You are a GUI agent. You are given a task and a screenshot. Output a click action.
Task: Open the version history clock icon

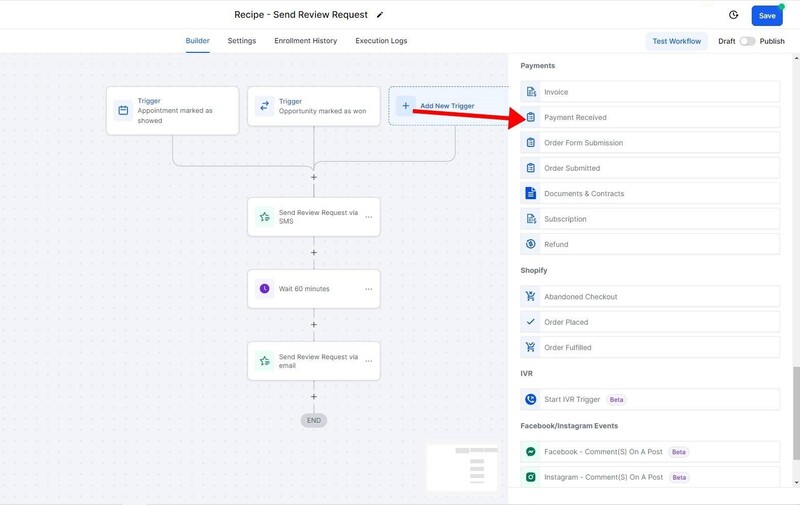(733, 15)
